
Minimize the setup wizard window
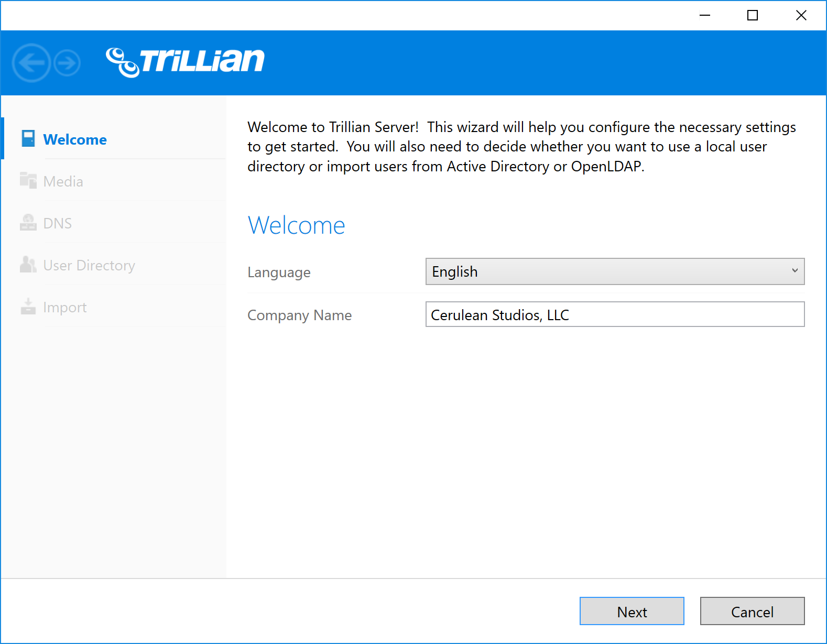[704, 15]
